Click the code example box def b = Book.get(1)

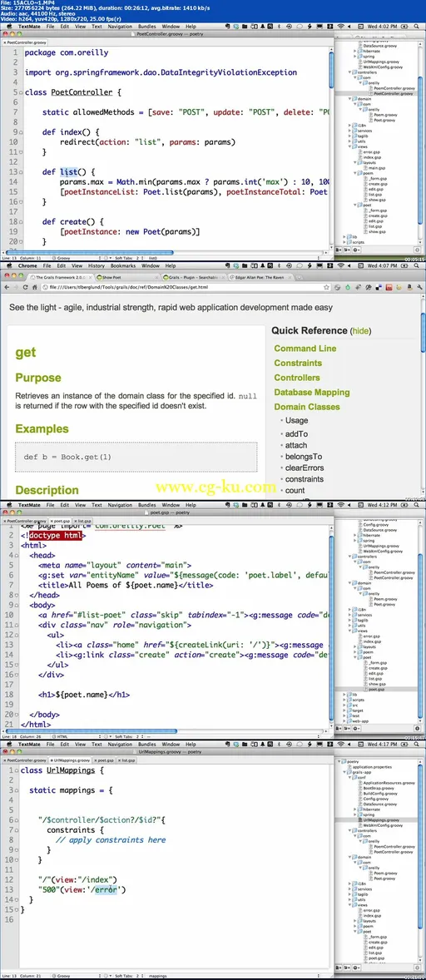pos(136,457)
